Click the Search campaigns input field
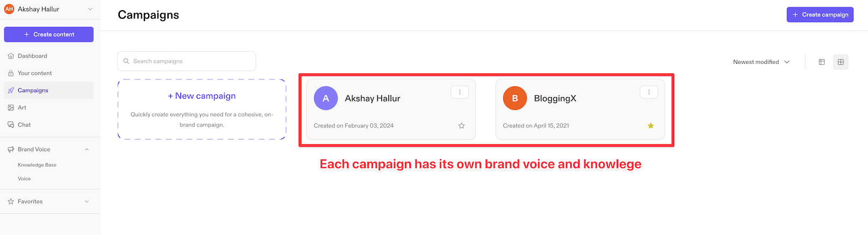The width and height of the screenshot is (868, 235). tap(187, 61)
